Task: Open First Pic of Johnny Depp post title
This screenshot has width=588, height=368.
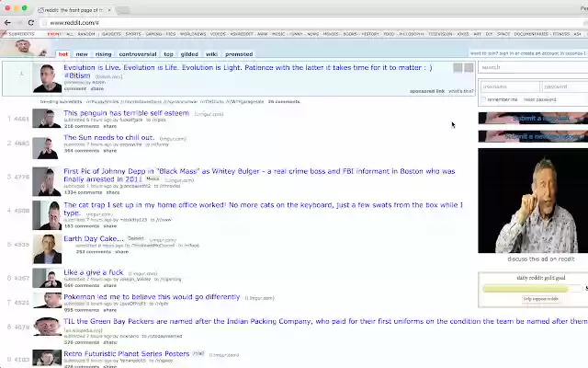Action: tap(259, 175)
